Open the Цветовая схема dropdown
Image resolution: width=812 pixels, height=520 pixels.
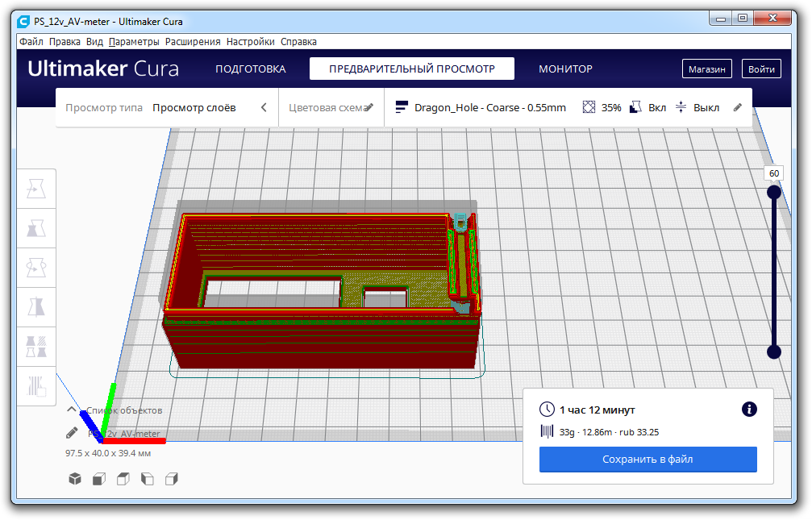pyautogui.click(x=331, y=107)
